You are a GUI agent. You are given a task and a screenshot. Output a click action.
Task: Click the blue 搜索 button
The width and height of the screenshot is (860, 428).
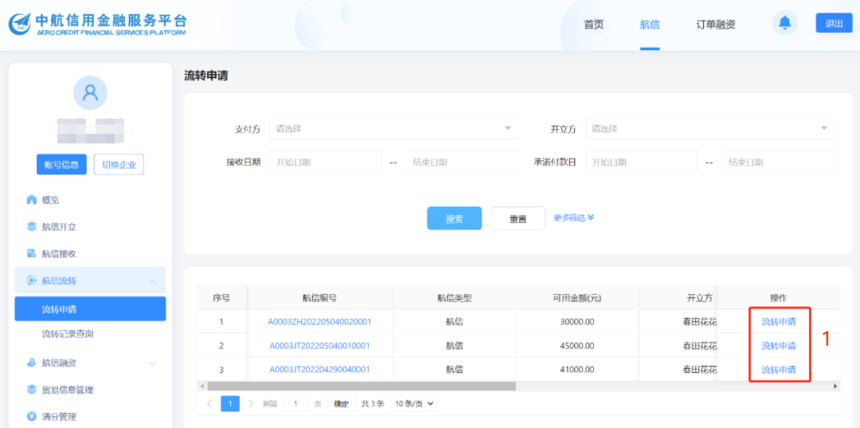click(454, 218)
